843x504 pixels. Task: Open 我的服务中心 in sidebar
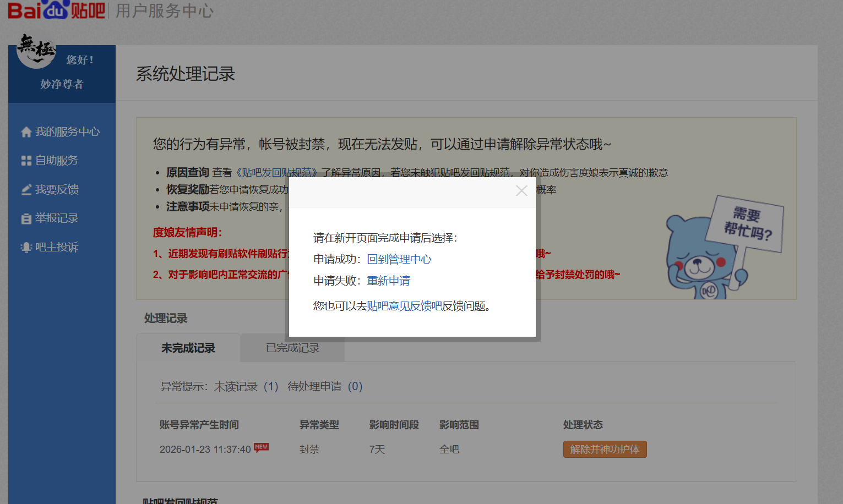coord(67,132)
